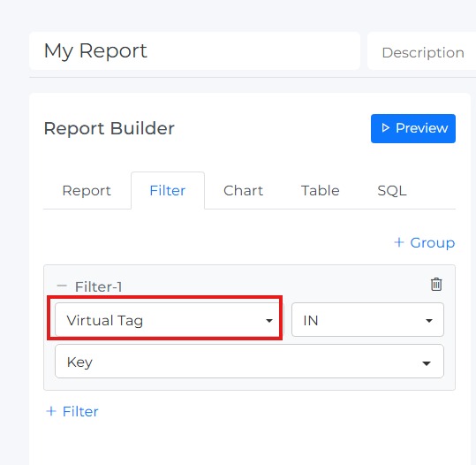Expand the Key dropdown
The image size is (476, 465).
[x=249, y=362]
